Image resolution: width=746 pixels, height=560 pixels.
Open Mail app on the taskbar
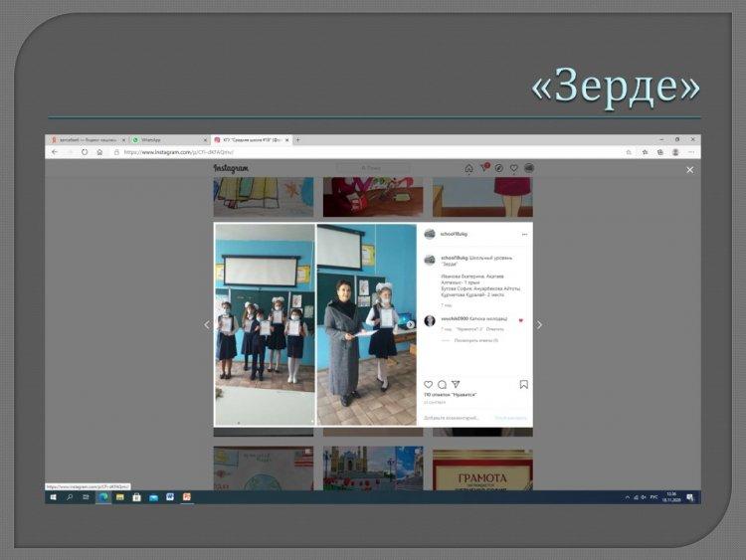153,497
